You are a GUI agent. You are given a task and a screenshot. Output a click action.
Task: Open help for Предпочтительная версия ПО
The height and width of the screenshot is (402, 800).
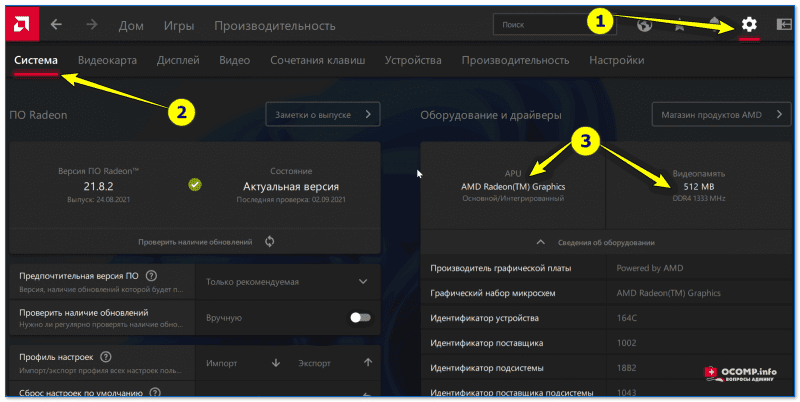click(x=151, y=276)
